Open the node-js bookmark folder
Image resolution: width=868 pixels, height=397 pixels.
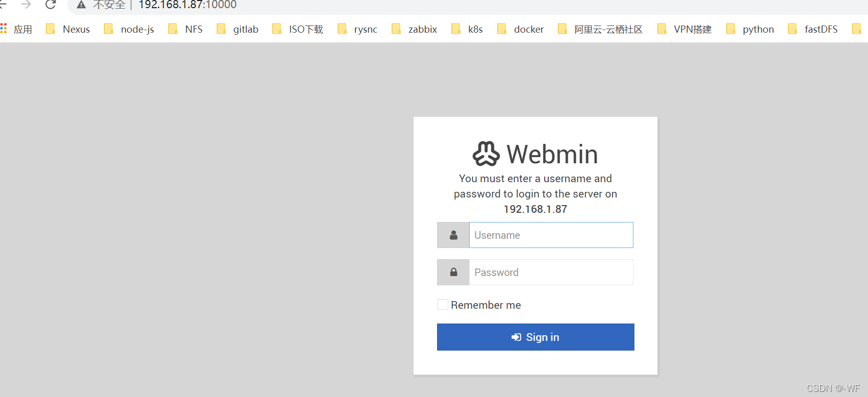tap(129, 29)
